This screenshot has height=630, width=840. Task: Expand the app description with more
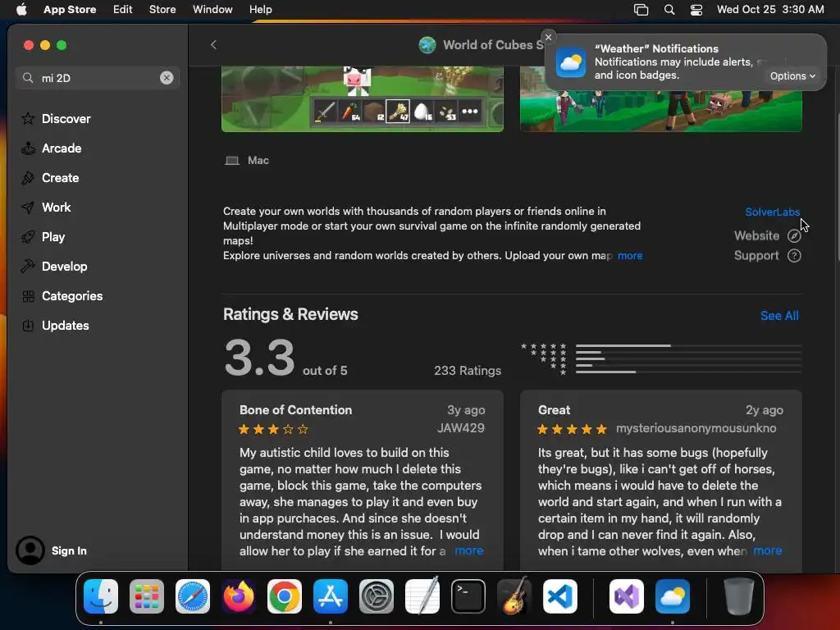[x=630, y=256]
